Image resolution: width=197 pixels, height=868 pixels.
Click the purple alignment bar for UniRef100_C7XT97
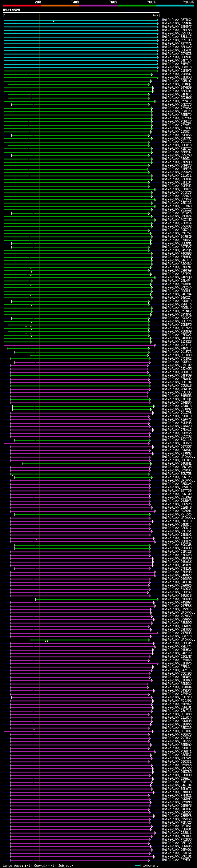79,365
